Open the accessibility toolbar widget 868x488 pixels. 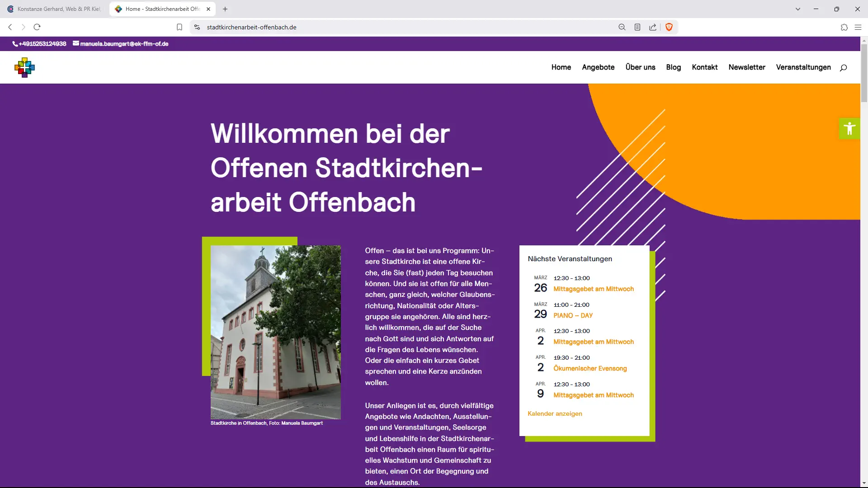click(849, 129)
